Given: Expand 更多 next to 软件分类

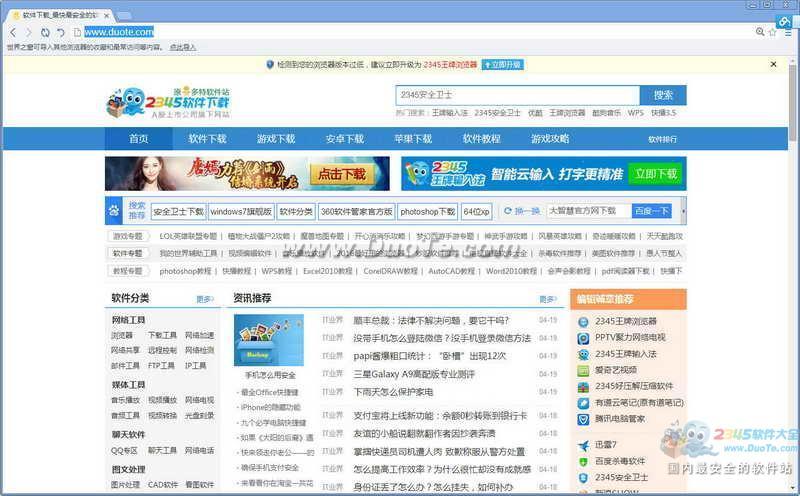Looking at the screenshot, I should pyautogui.click(x=205, y=299).
